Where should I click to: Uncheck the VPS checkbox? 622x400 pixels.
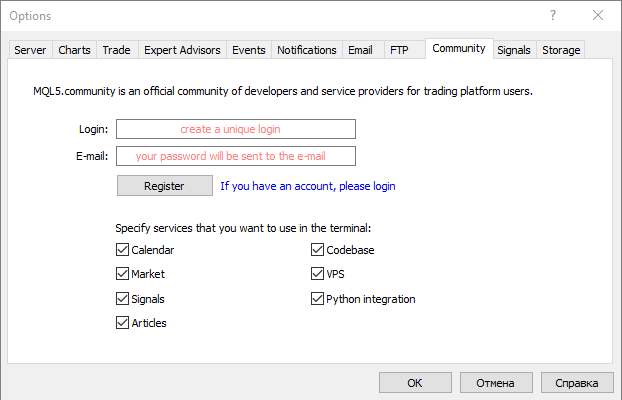[x=318, y=274]
